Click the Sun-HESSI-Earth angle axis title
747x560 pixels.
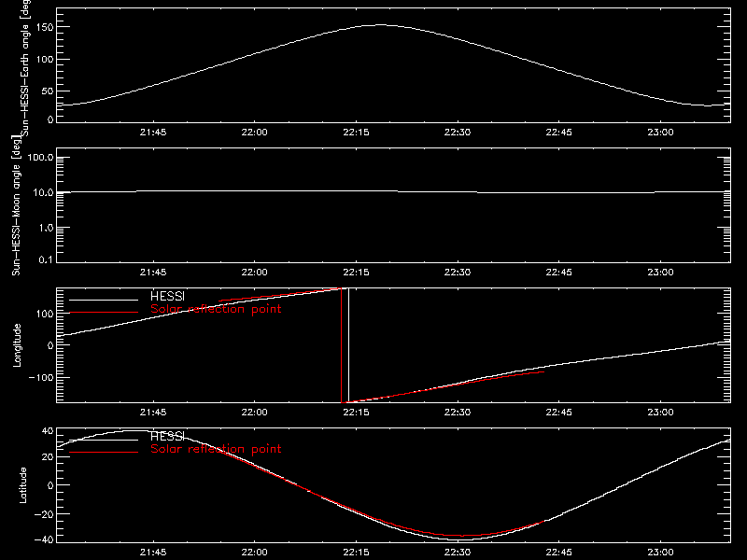pyautogui.click(x=26, y=67)
